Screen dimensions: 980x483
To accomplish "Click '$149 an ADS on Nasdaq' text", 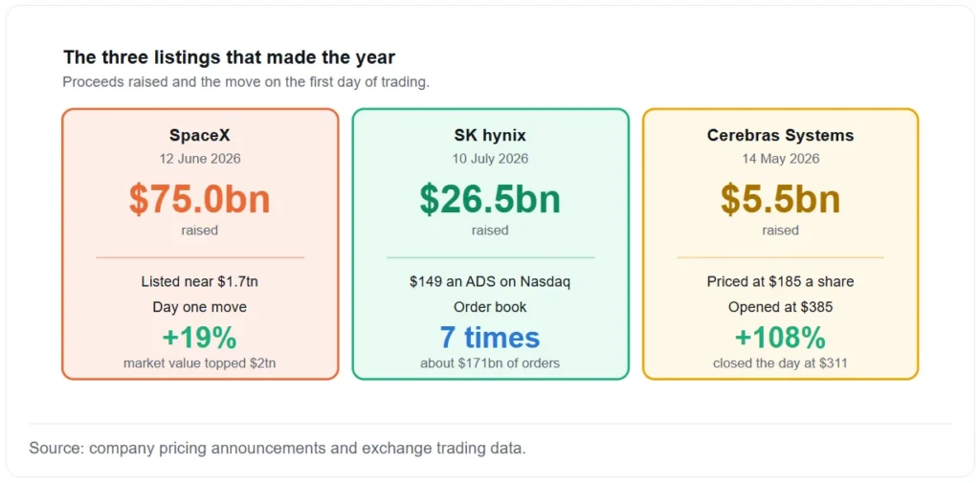I will tap(490, 282).
